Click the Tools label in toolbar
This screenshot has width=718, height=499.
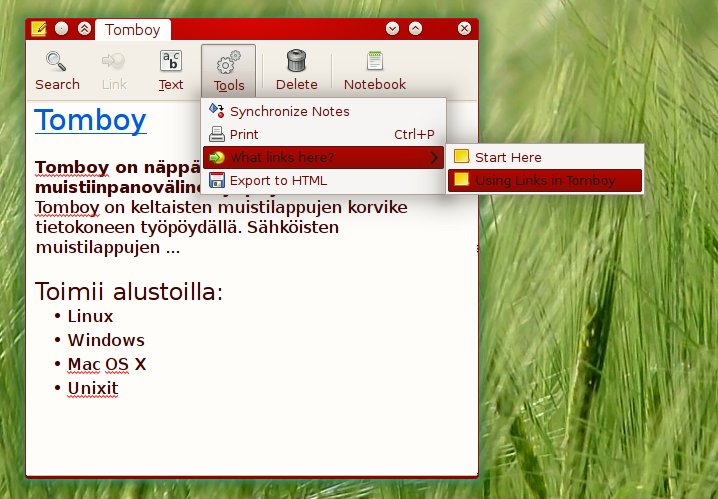point(228,86)
